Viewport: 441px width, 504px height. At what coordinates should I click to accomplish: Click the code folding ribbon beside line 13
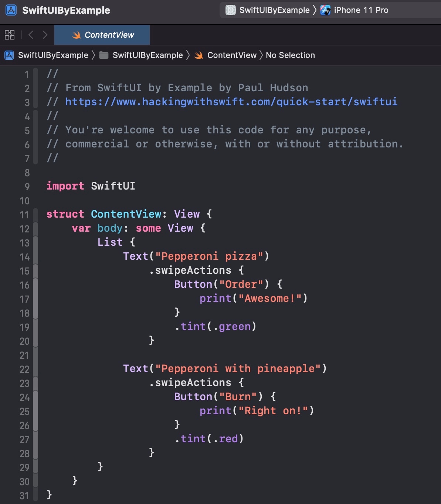(x=35, y=243)
